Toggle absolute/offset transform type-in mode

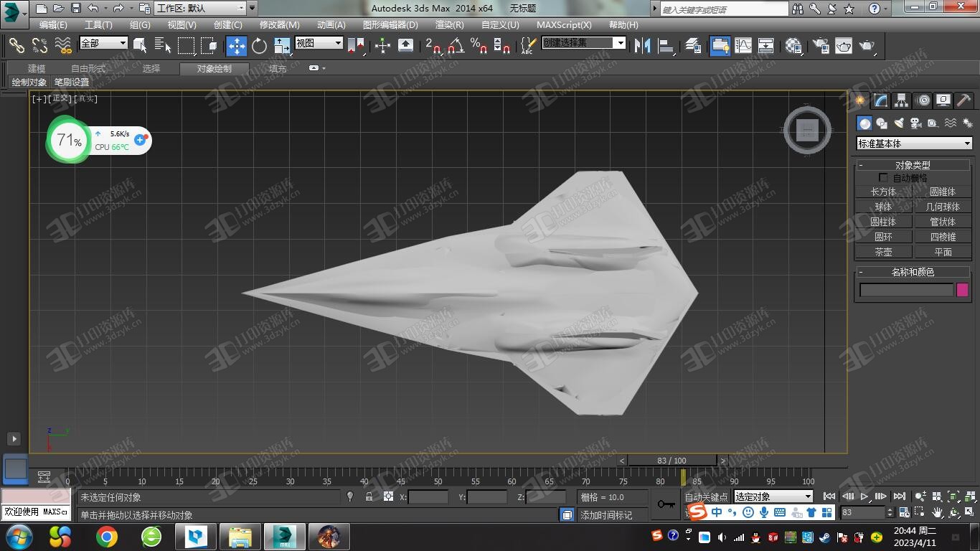tap(388, 496)
